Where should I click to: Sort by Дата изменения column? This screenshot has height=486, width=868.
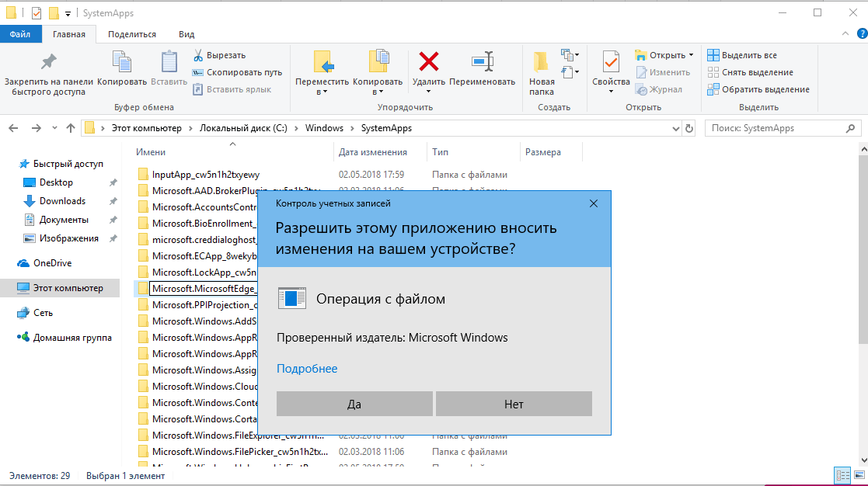372,152
